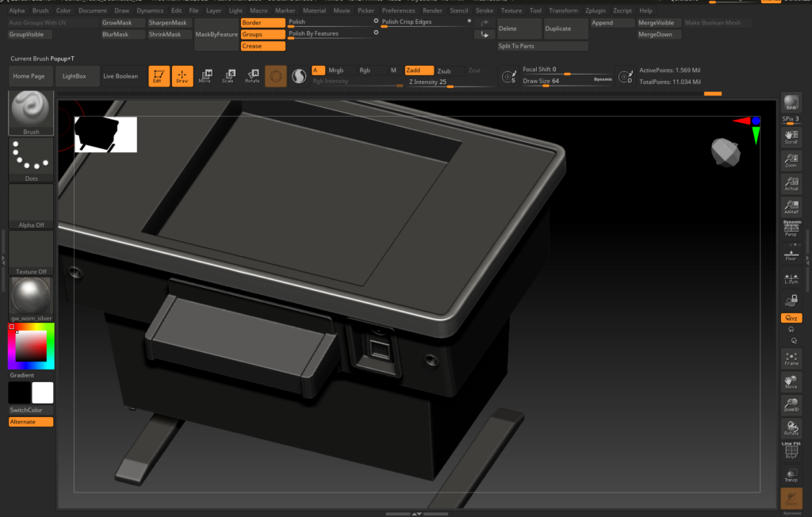Open the Alpha Off selector
The image size is (812, 517).
coord(31,206)
